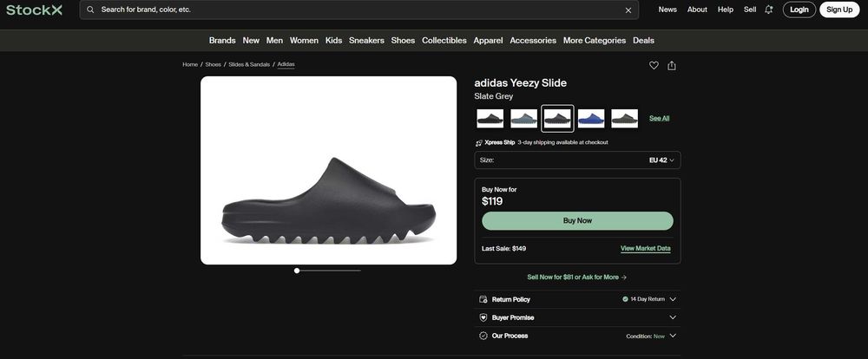Screen dimensions: 868x359
Task: Click the Sign Up button
Action: pos(839,10)
